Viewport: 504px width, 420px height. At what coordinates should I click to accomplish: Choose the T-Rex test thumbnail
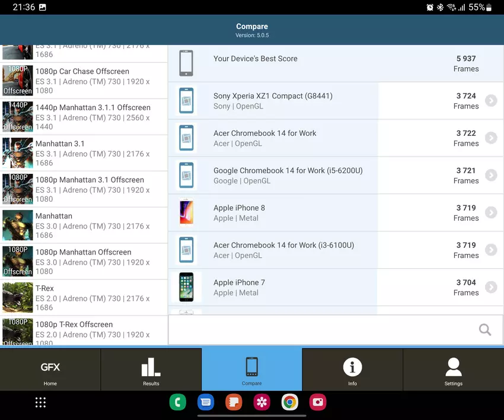18,298
